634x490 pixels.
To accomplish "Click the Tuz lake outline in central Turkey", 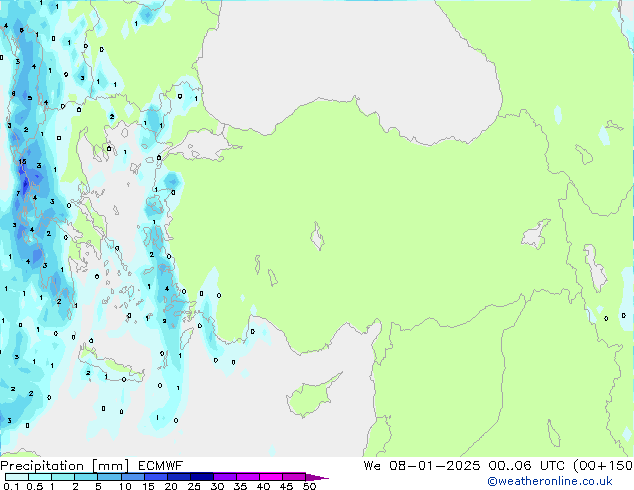I will pos(317,239).
